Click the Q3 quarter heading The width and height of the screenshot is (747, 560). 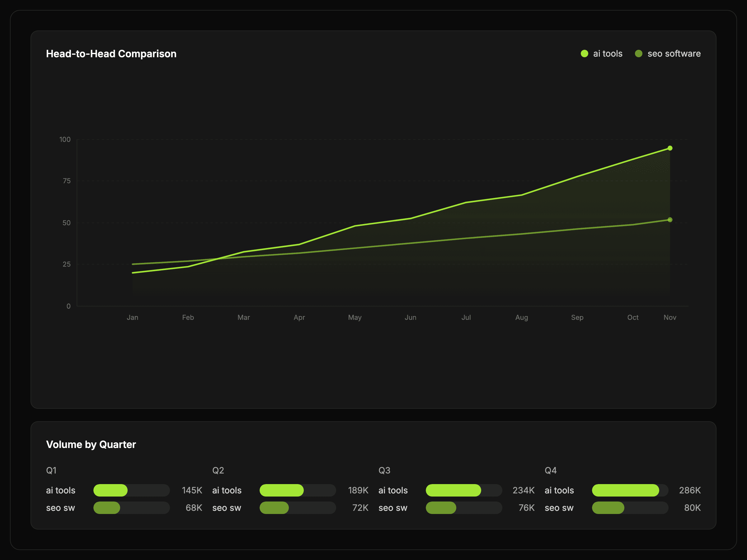[384, 470]
